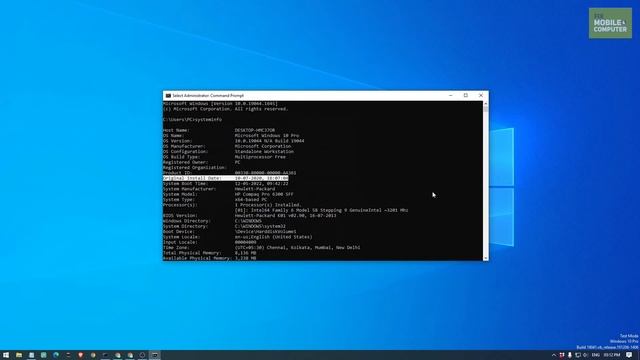This screenshot has height=360, width=640.
Task: Minimize the Command Prompt window
Action: [451, 96]
